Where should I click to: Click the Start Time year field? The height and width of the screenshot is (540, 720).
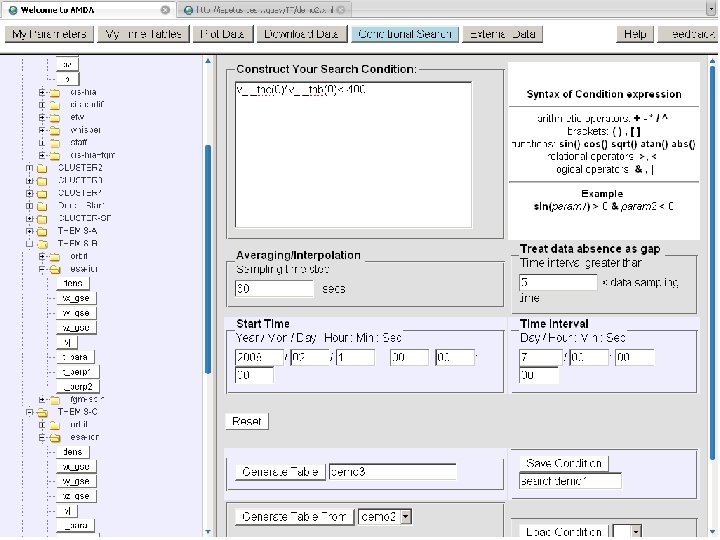(259, 357)
